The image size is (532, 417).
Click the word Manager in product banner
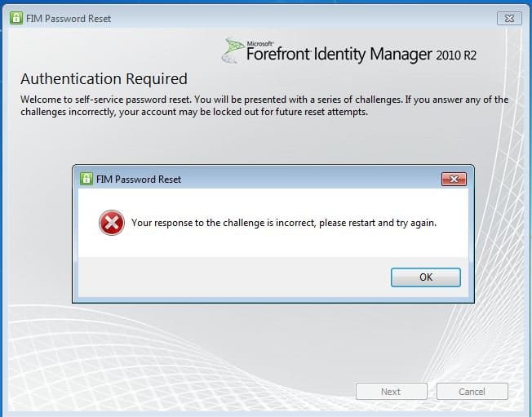point(401,55)
